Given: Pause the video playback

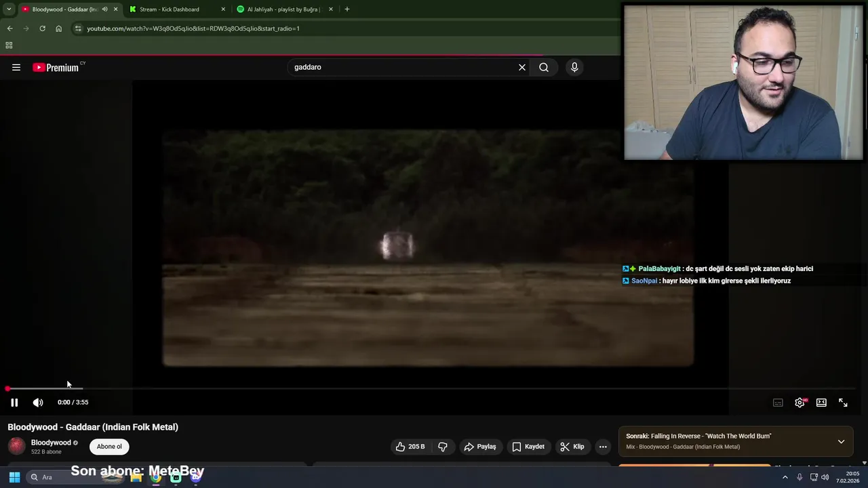Looking at the screenshot, I should 14,403.
